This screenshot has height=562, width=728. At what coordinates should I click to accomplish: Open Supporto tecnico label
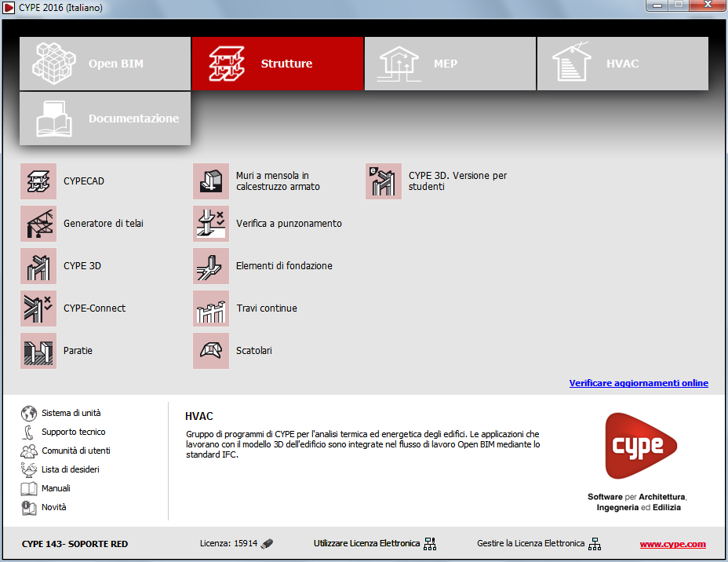pos(74,432)
